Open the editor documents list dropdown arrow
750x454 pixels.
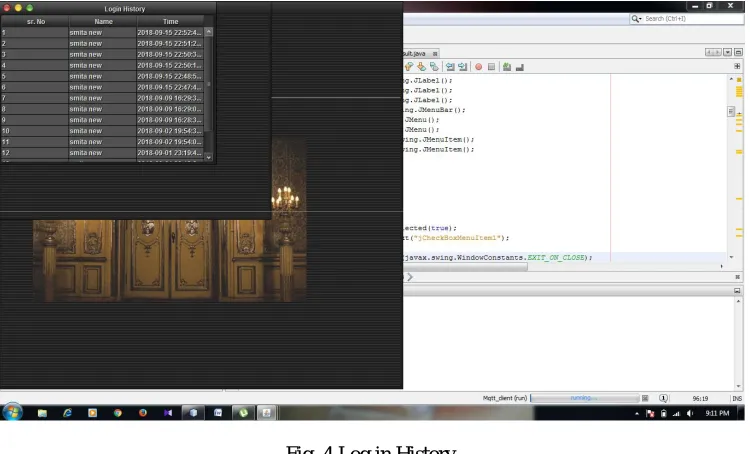728,52
